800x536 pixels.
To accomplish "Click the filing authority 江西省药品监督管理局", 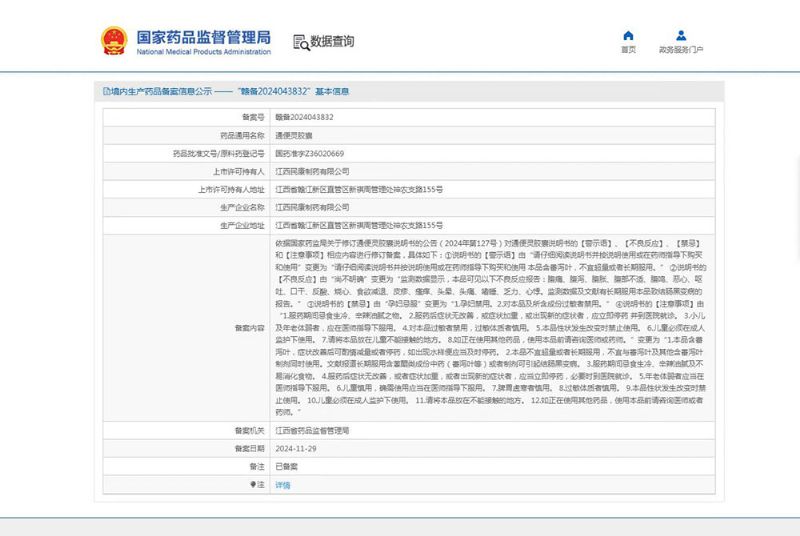I will (312, 429).
